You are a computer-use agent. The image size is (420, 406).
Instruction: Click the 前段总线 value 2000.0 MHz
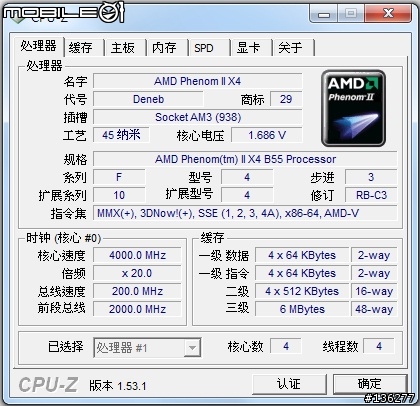click(137, 309)
